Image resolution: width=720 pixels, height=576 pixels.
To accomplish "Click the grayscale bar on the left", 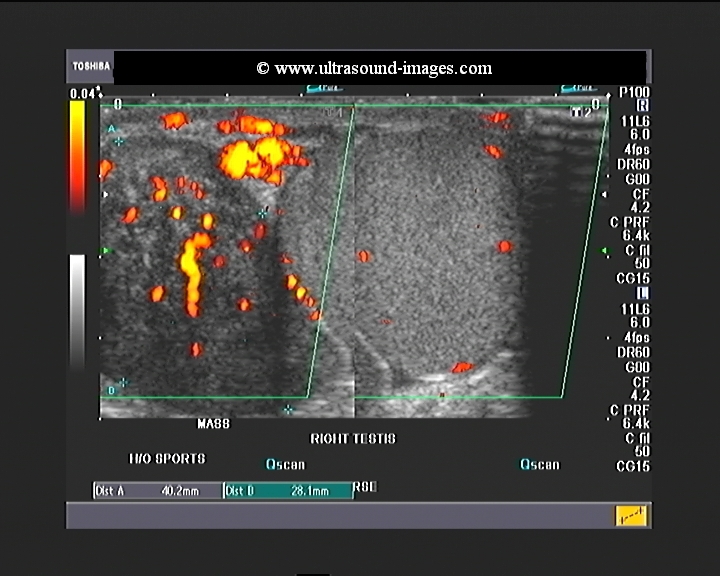I will click(x=77, y=310).
